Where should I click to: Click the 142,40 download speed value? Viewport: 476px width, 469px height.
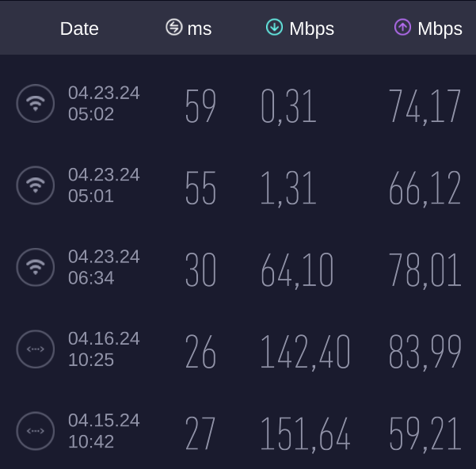[306, 352]
